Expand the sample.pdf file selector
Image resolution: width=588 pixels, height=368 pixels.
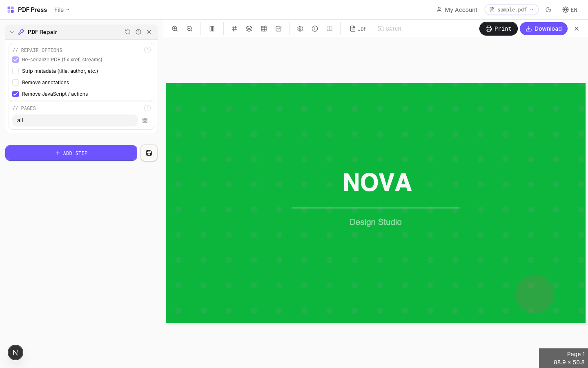click(511, 10)
